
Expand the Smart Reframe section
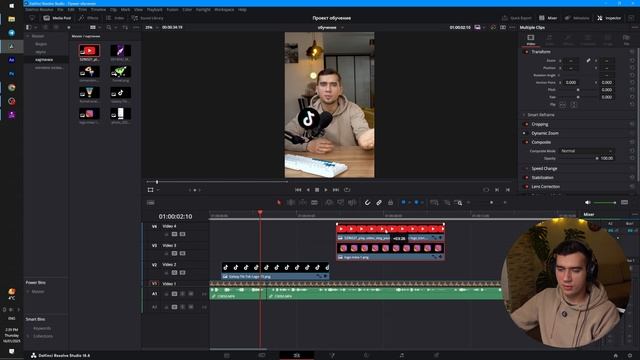pyautogui.click(x=540, y=115)
